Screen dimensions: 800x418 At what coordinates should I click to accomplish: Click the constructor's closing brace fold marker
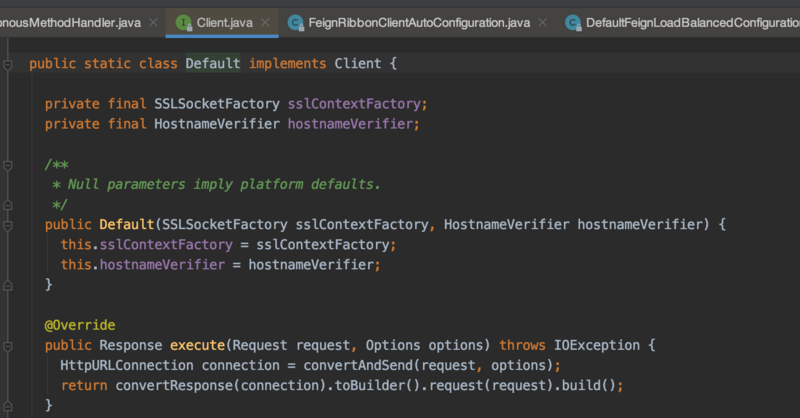point(8,285)
